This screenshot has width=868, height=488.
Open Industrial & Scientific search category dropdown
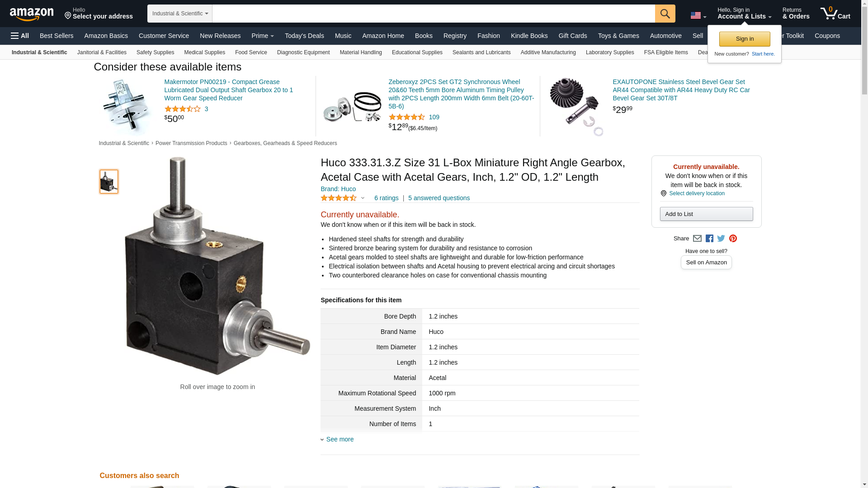click(180, 14)
